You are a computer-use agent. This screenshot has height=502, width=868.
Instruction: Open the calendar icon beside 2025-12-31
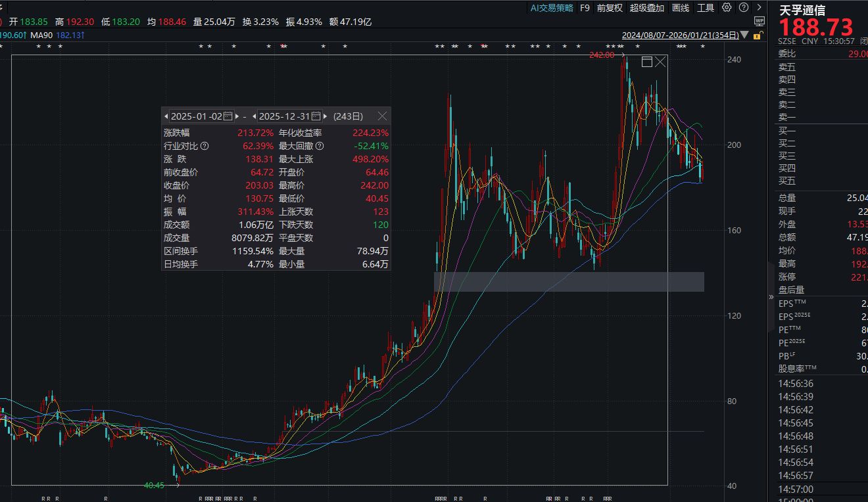pyautogui.click(x=316, y=116)
